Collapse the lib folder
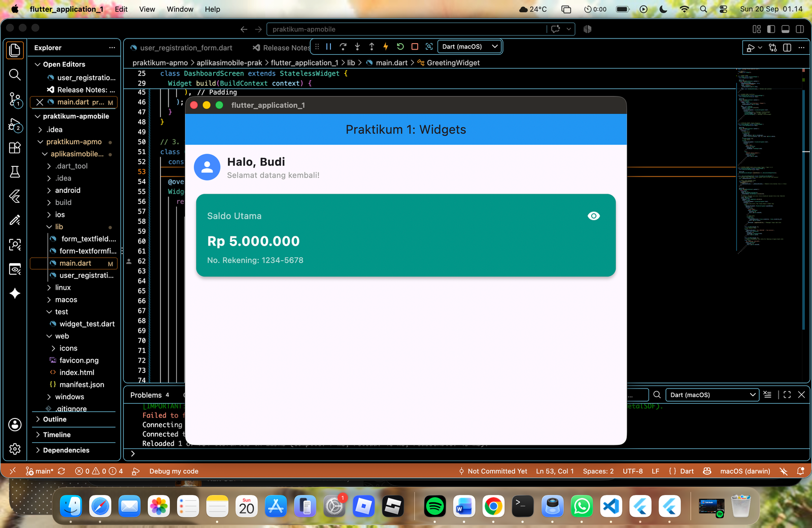This screenshot has width=812, height=528. click(x=59, y=227)
